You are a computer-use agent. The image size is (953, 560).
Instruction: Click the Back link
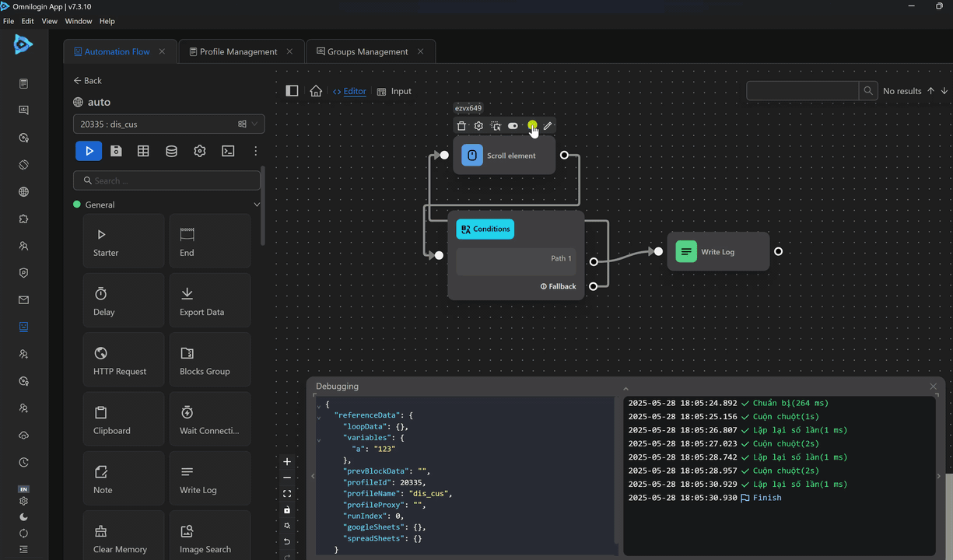pyautogui.click(x=88, y=80)
